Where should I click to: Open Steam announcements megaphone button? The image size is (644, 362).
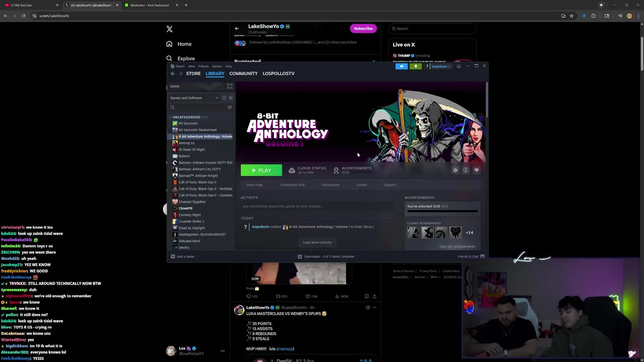[401, 66]
